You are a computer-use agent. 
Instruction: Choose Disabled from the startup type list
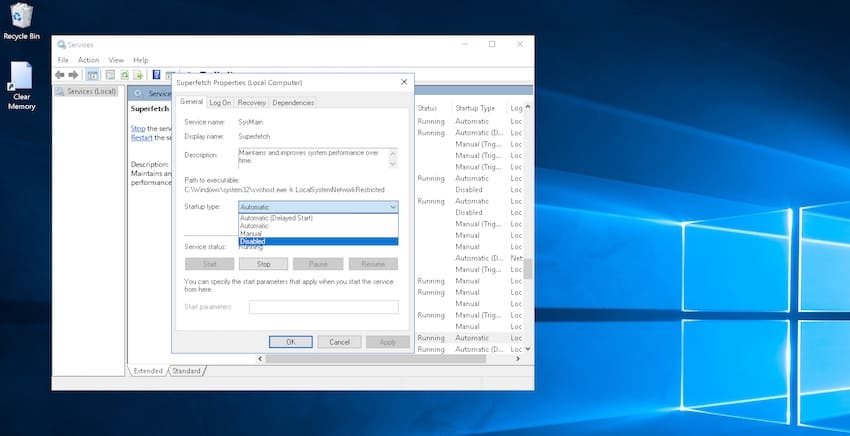pyautogui.click(x=319, y=241)
